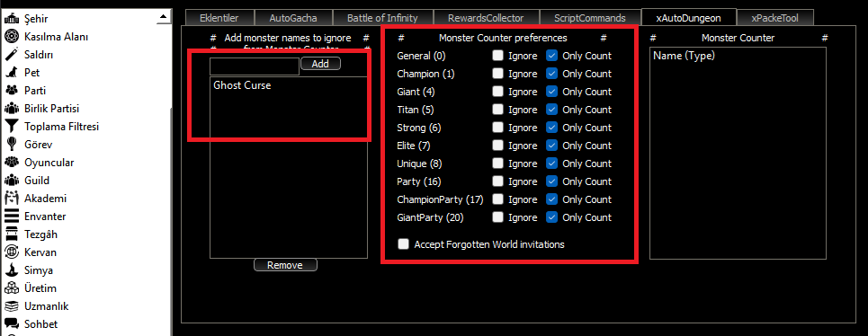Select the Kervan sidebar label
The width and height of the screenshot is (868, 336).
[x=40, y=252]
